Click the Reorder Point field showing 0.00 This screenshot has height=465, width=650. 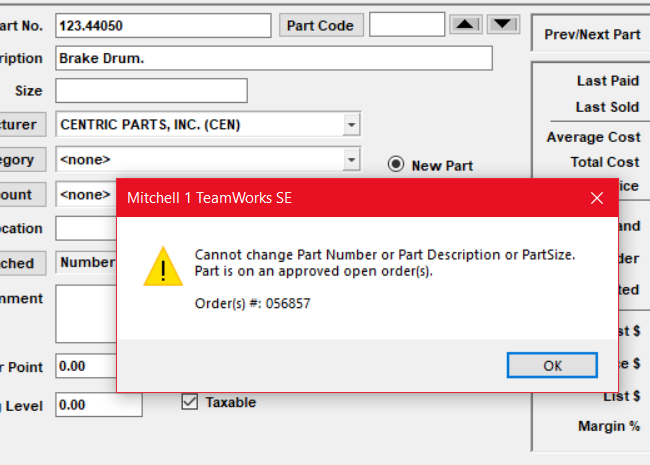coord(86,366)
